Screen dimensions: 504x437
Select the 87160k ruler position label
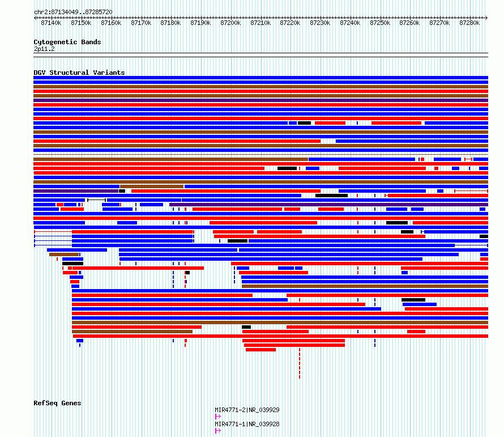pyautogui.click(x=111, y=23)
